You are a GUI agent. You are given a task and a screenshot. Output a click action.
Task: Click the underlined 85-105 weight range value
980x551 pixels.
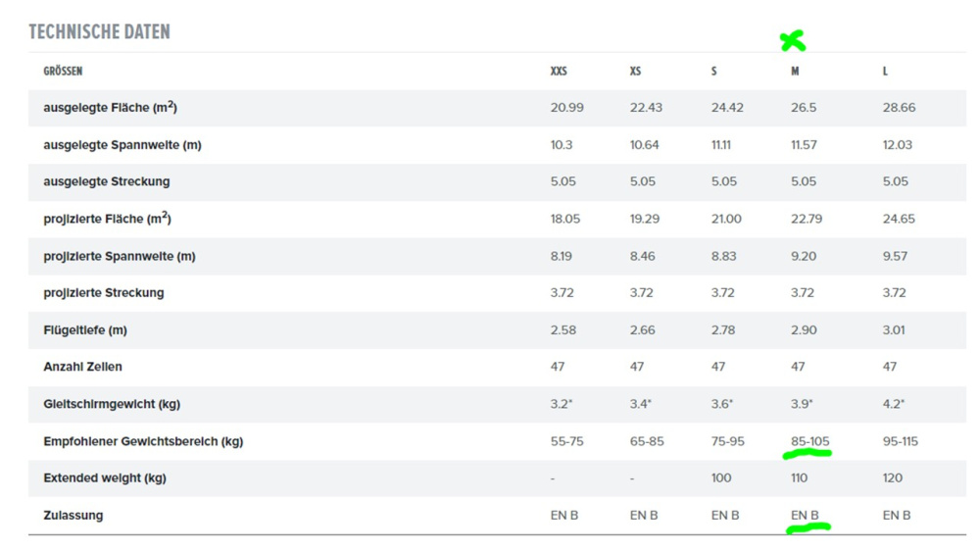coord(810,441)
